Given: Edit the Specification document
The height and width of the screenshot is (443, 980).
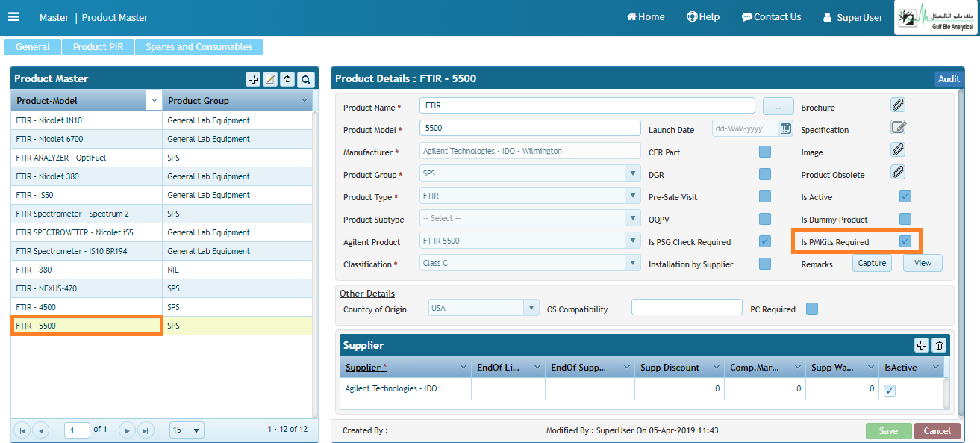Looking at the screenshot, I should (898, 127).
